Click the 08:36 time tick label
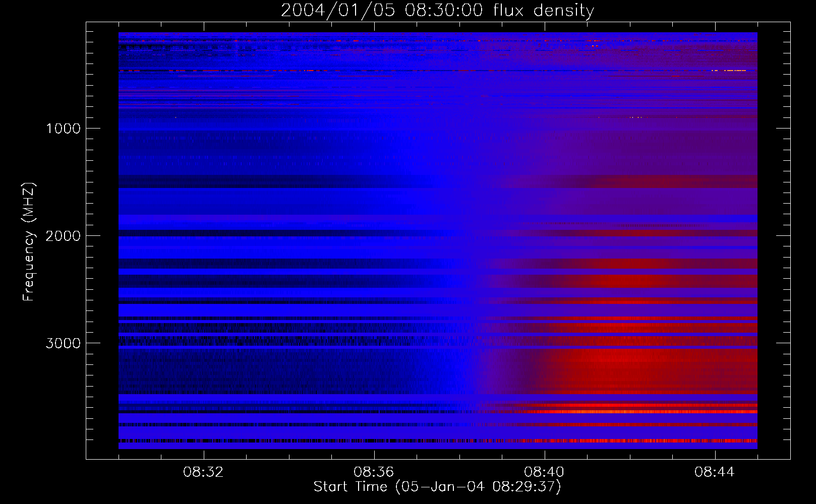816x504 pixels. 374,472
